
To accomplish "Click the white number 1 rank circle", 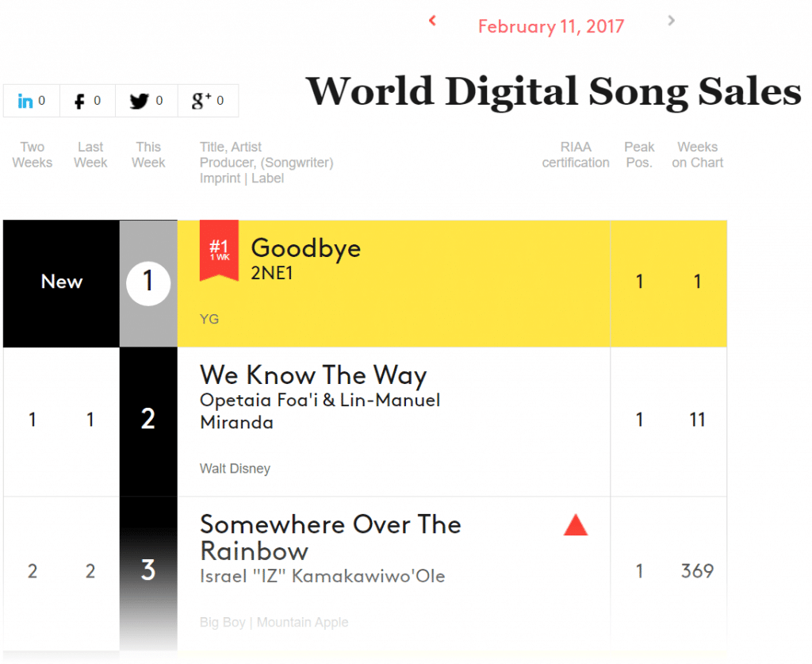I will click(x=148, y=283).
